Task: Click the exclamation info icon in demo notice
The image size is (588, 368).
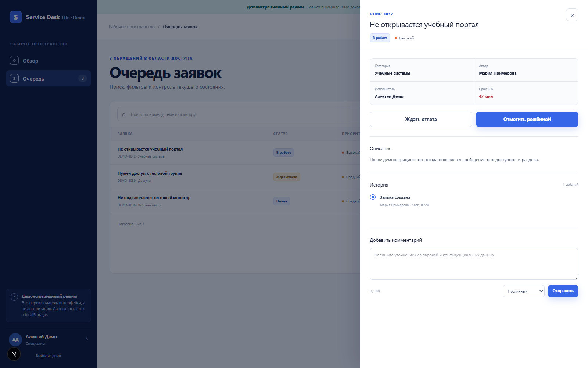Action: 14,297
